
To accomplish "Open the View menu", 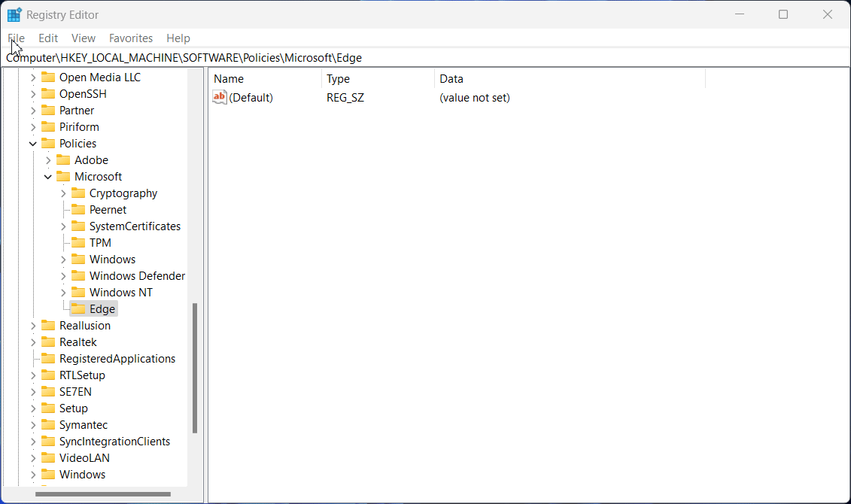I will tap(83, 38).
